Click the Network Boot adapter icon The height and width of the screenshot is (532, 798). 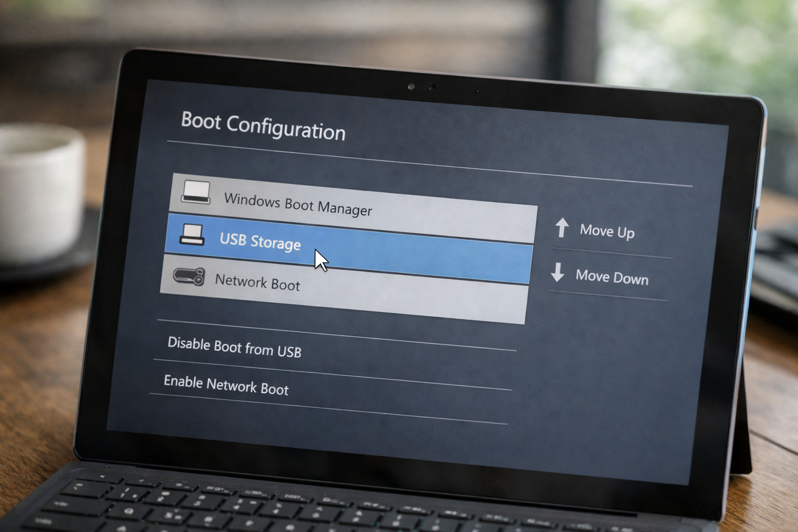[x=189, y=276]
